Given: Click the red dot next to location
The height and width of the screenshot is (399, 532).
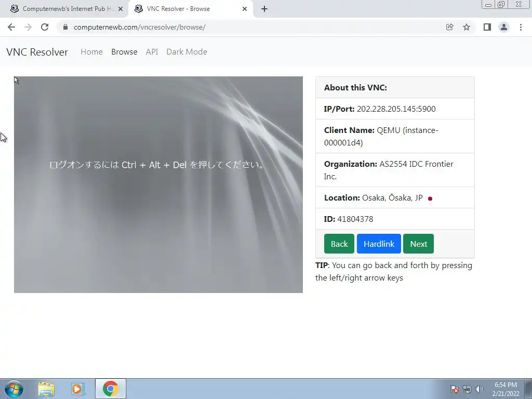Looking at the screenshot, I should (x=430, y=198).
